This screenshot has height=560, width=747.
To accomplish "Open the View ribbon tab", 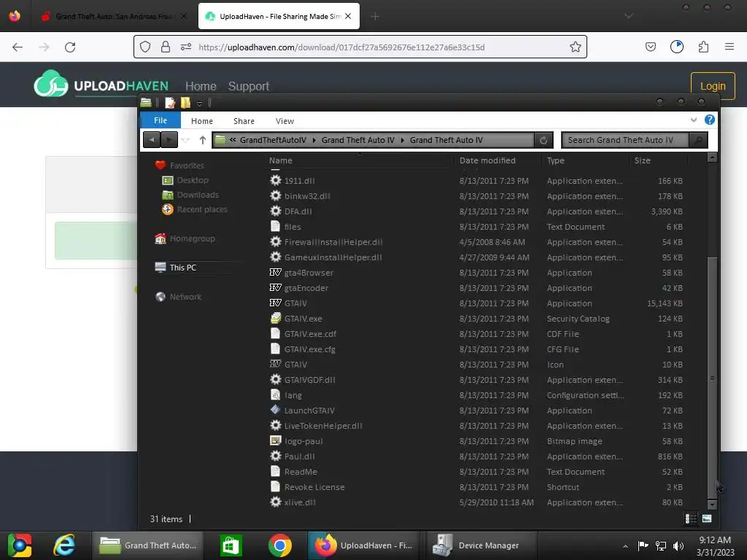I will tap(285, 121).
